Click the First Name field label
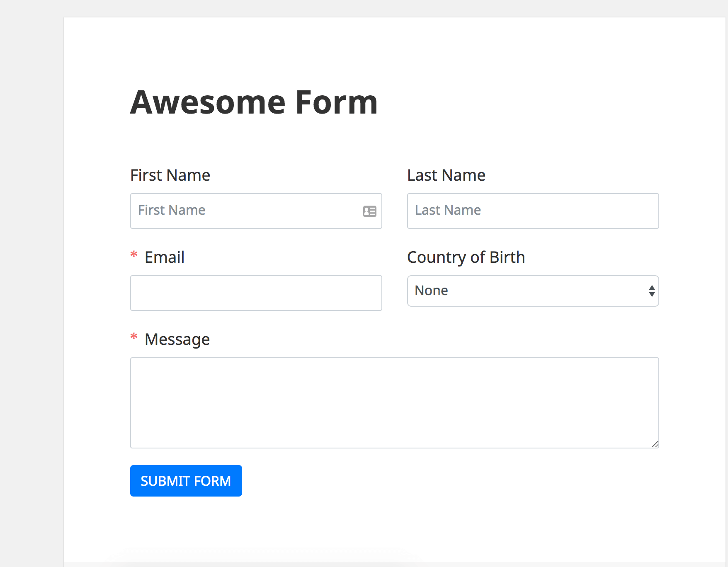 click(170, 175)
